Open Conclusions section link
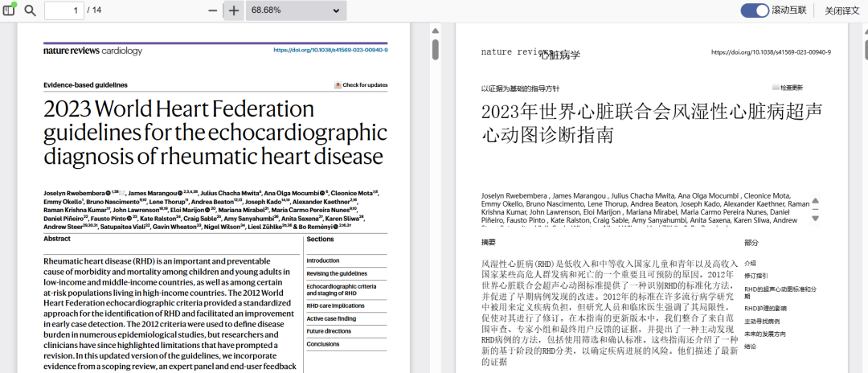 coord(323,344)
